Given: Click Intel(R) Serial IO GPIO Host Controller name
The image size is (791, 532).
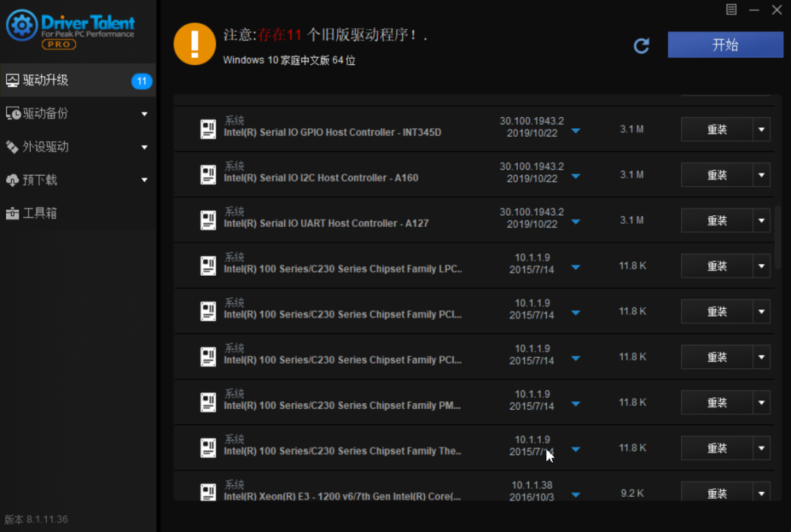Looking at the screenshot, I should click(333, 132).
